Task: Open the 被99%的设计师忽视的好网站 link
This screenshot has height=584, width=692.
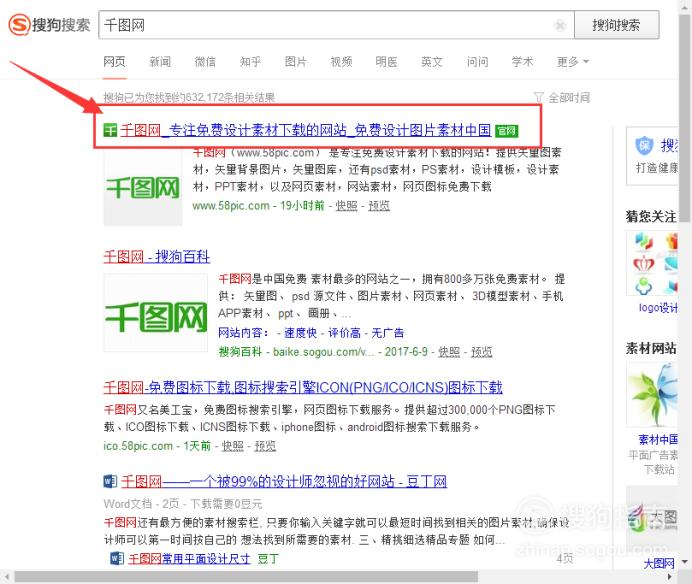Action: [284, 481]
